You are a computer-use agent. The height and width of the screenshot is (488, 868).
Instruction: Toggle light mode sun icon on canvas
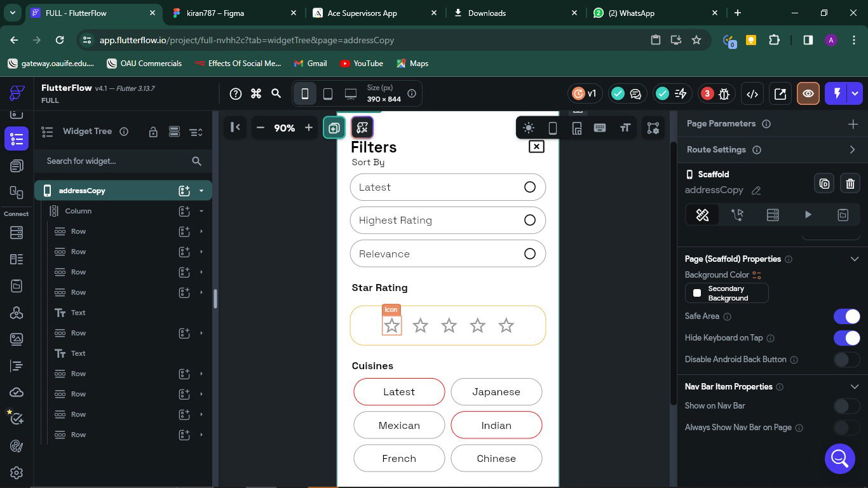point(528,128)
